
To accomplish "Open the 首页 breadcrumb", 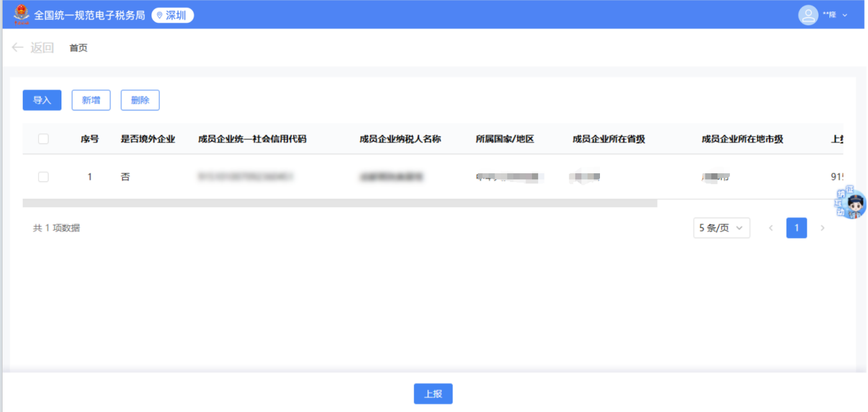I will (x=79, y=48).
